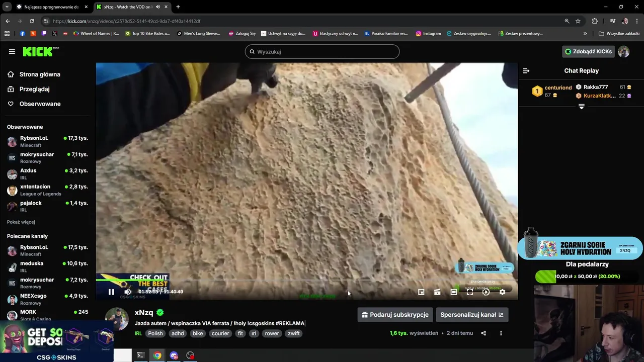Open Przeglądaj in the sidebar

pos(34,89)
